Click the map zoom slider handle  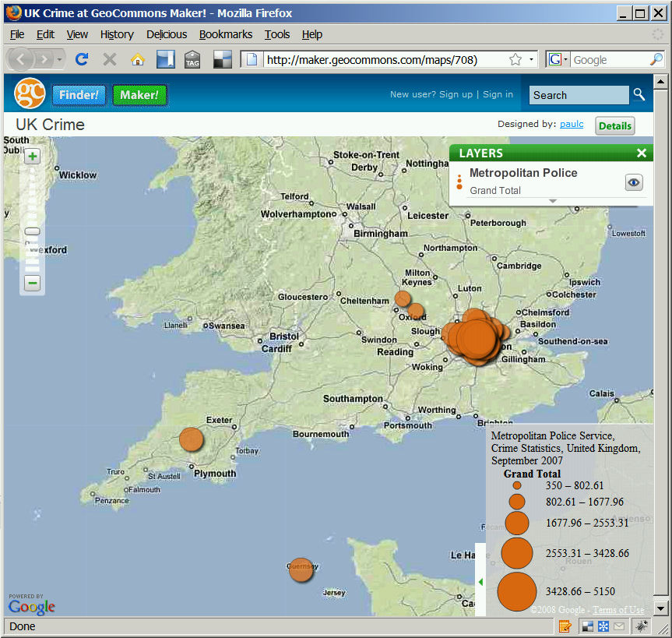point(33,231)
